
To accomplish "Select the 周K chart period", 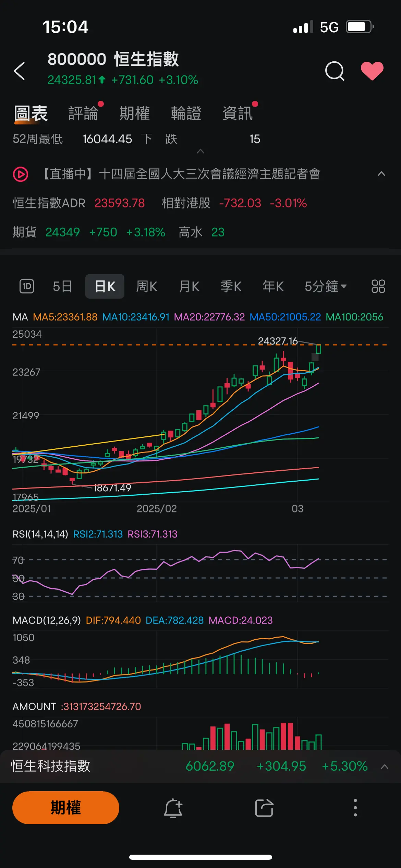I will pos(147,286).
